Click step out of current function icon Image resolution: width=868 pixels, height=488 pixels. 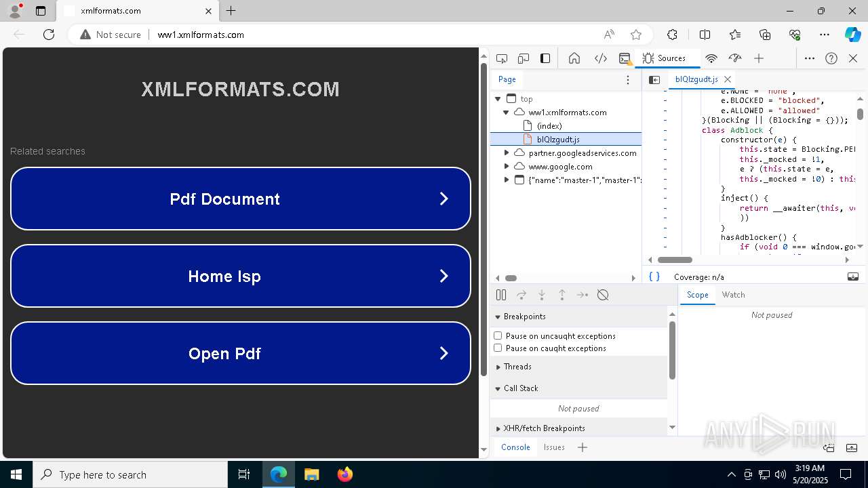(562, 295)
